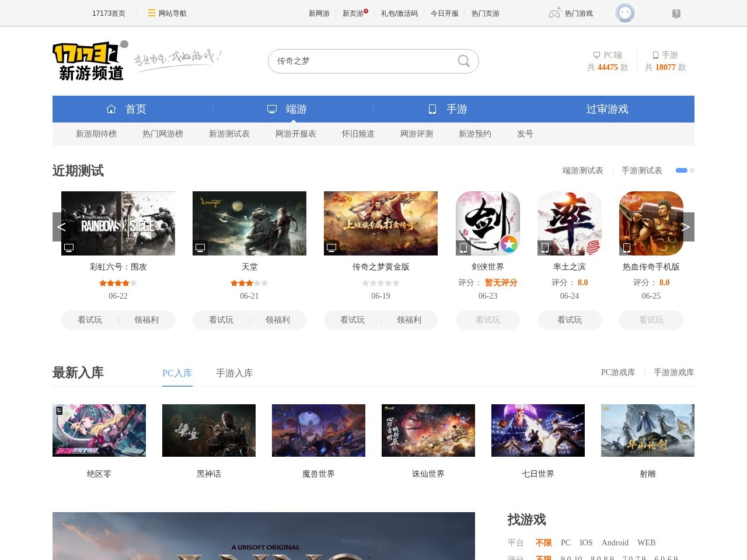Open 端游测试表 link

click(x=583, y=170)
